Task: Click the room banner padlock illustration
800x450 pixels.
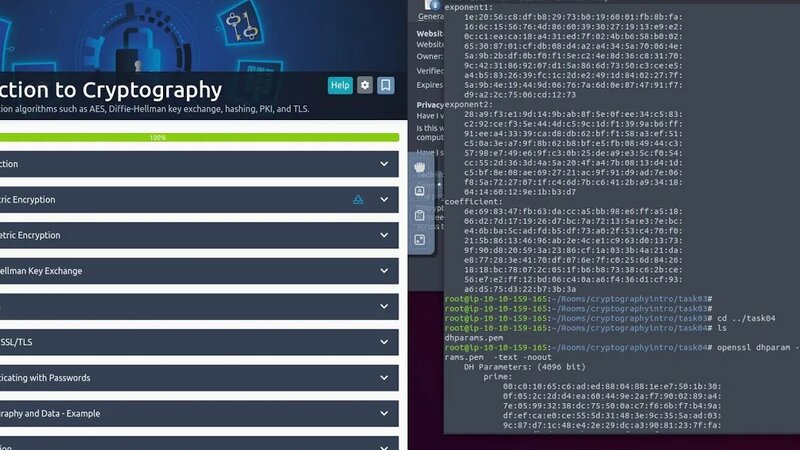Action: coord(139,48)
